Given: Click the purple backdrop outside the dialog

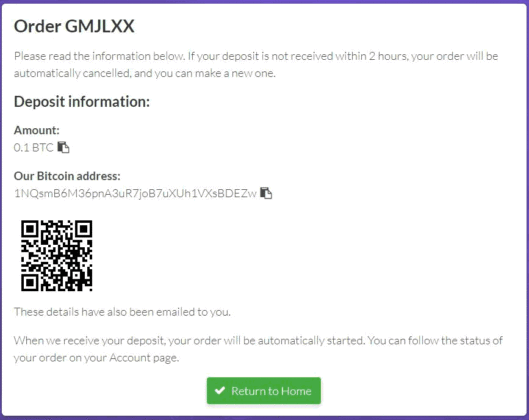Looking at the screenshot, I should pos(264,418).
